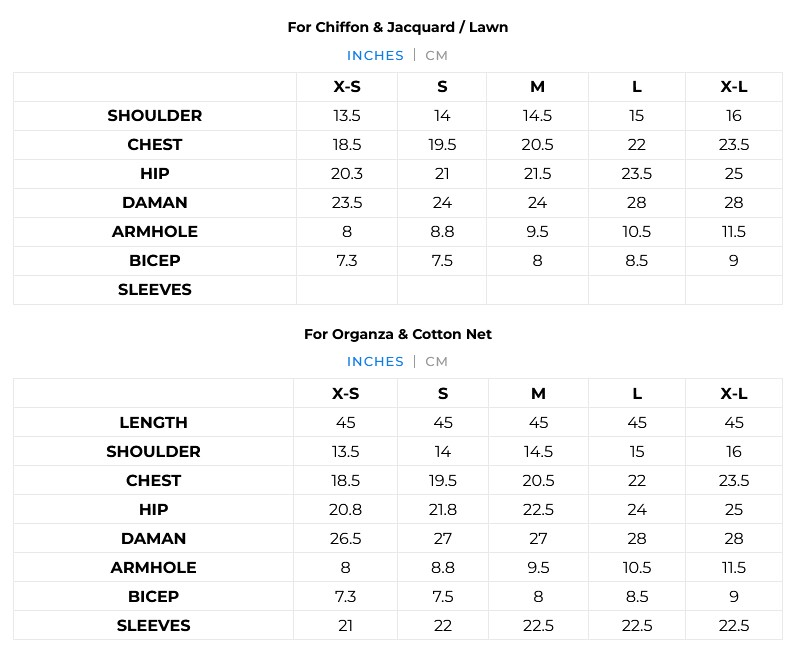Click the HIP value 20.8

[346, 510]
